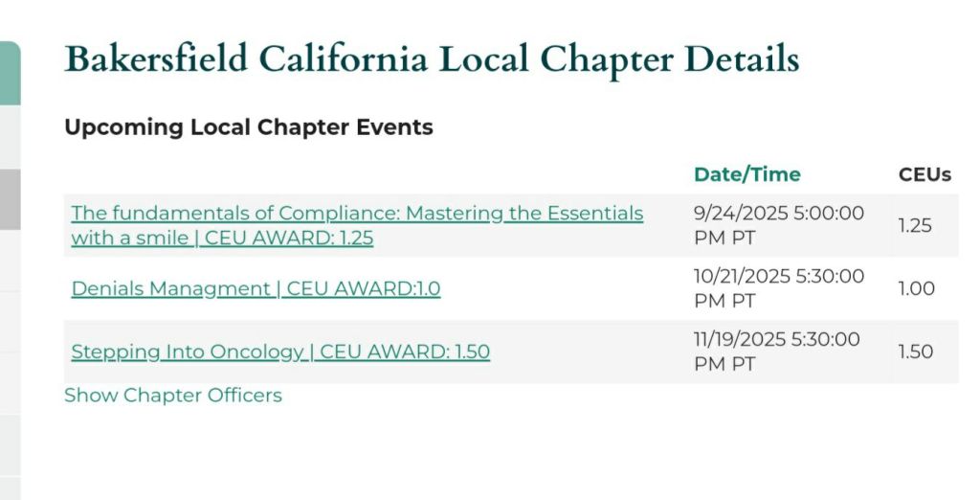
Task: Click the Date/Time column header
Action: [746, 174]
